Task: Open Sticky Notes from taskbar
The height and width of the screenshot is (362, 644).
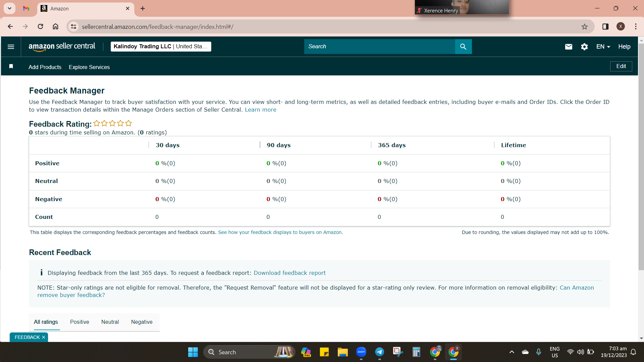Action: (324, 352)
